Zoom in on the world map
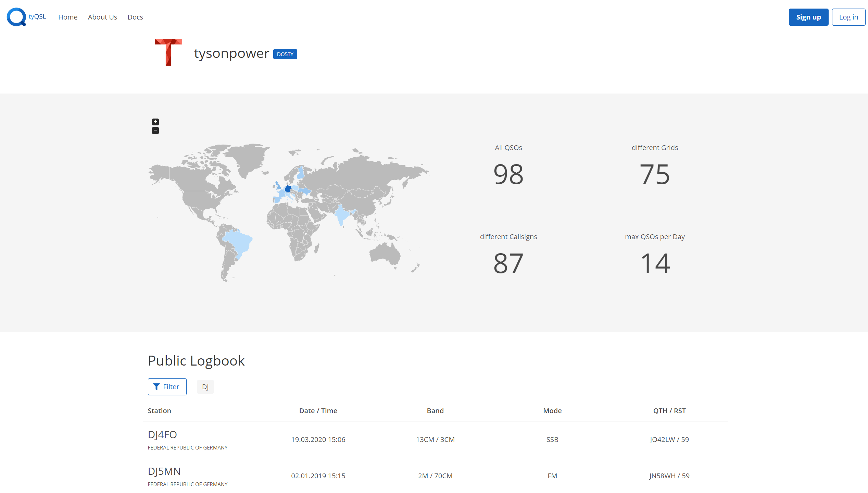This screenshot has height=493, width=868. [x=155, y=122]
